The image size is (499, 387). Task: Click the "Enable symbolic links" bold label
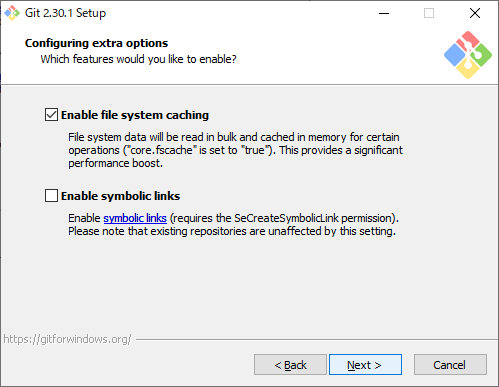(120, 196)
